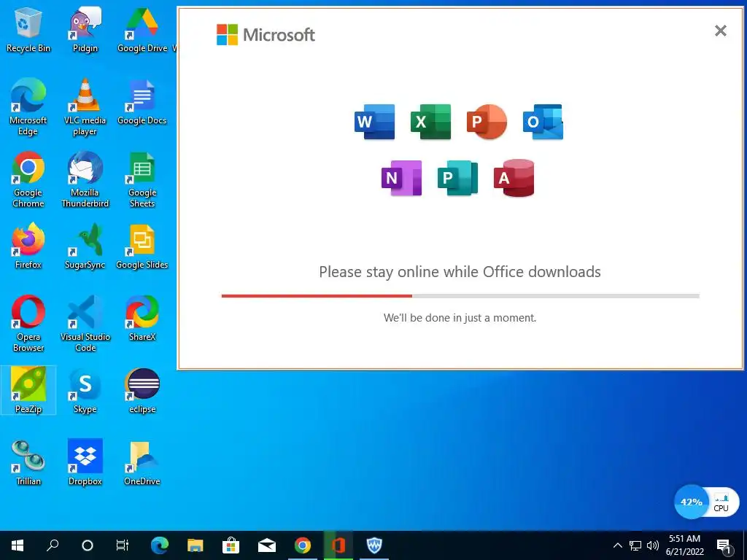Click the Google Chrome desktop icon
Screen dimensions: 747x560
[x=28, y=179]
